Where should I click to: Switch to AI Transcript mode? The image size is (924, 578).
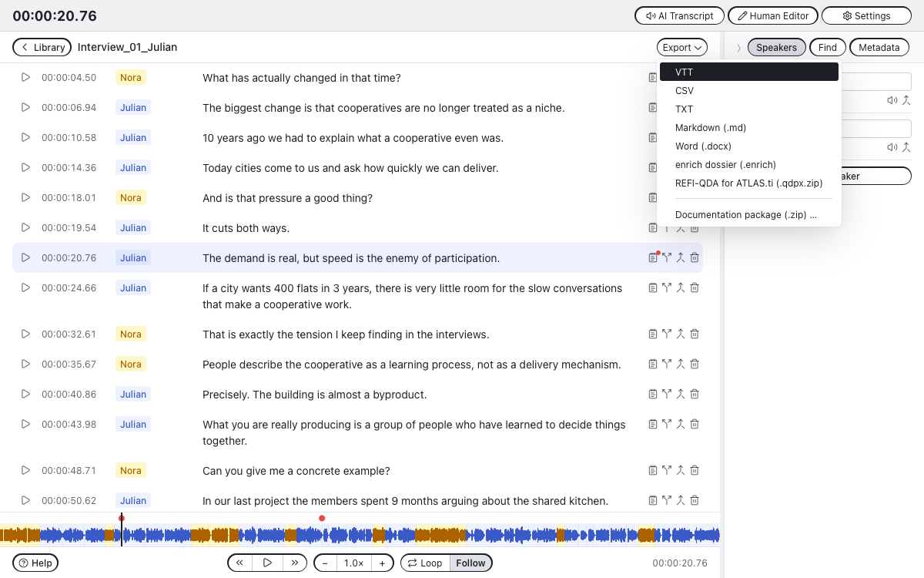coord(679,15)
